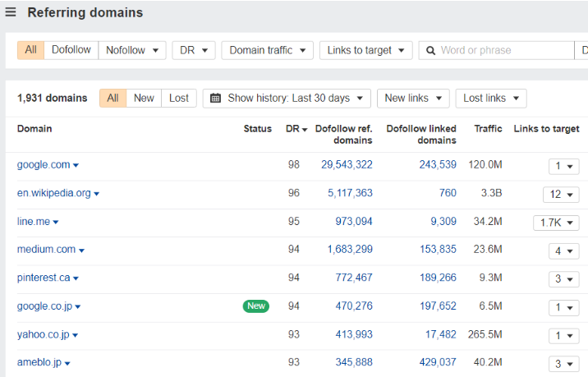Expand the Domain traffic filter dropdown
The height and width of the screenshot is (377, 588).
[267, 50]
